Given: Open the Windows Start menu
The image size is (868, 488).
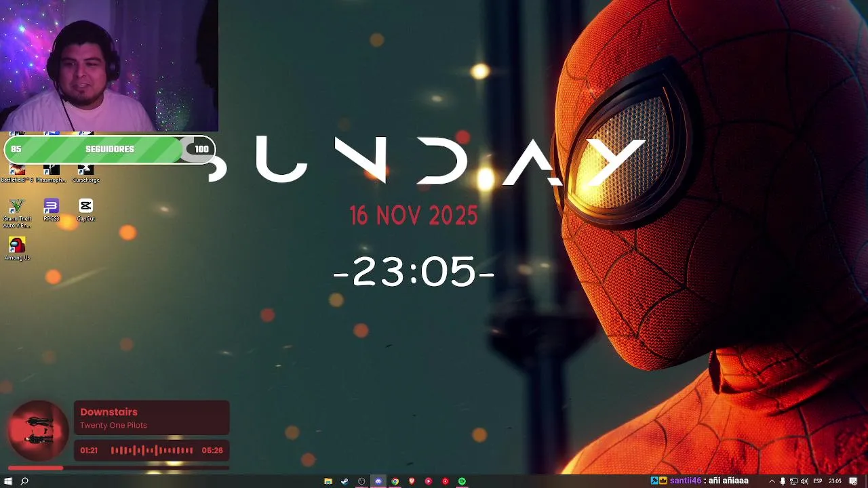Looking at the screenshot, I should coord(8,481).
